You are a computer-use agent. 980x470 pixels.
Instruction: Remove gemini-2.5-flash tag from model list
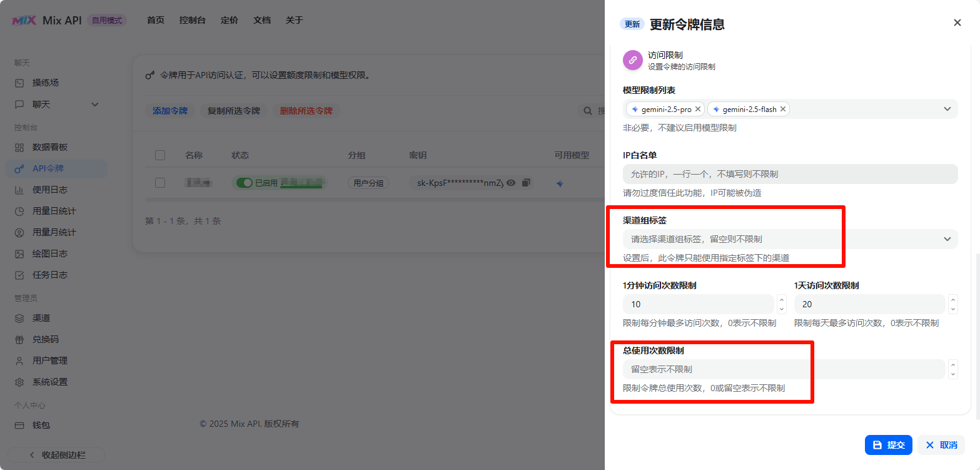point(782,109)
